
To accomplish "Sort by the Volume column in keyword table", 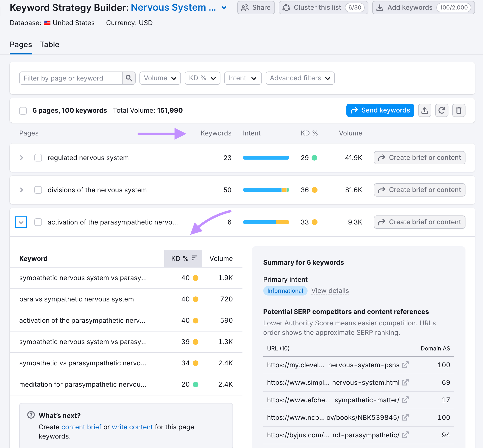I will [x=221, y=258].
